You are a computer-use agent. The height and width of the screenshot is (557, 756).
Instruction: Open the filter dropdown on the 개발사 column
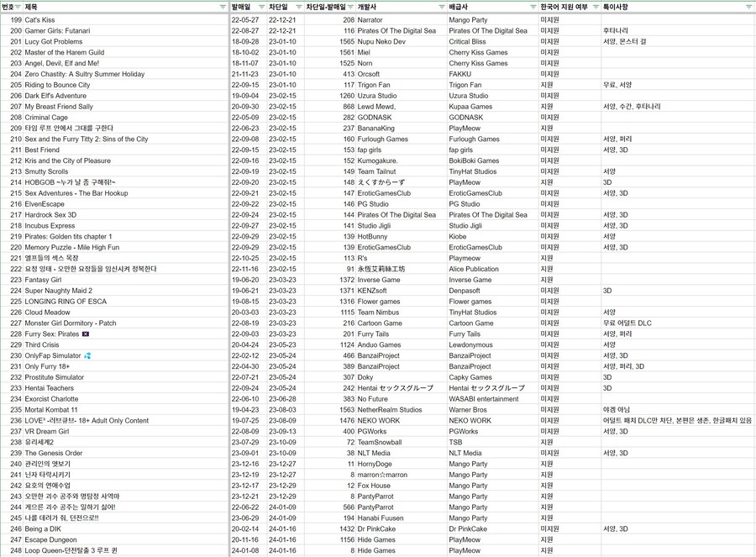pos(442,7)
